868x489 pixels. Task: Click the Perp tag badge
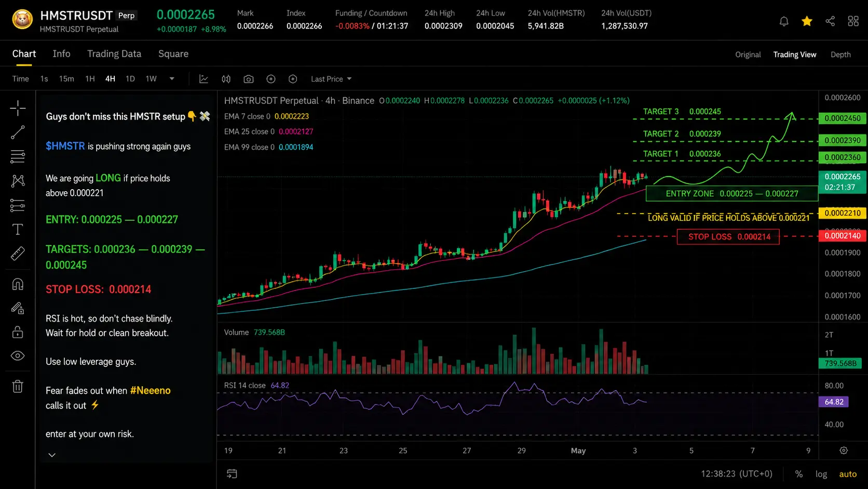click(x=126, y=16)
